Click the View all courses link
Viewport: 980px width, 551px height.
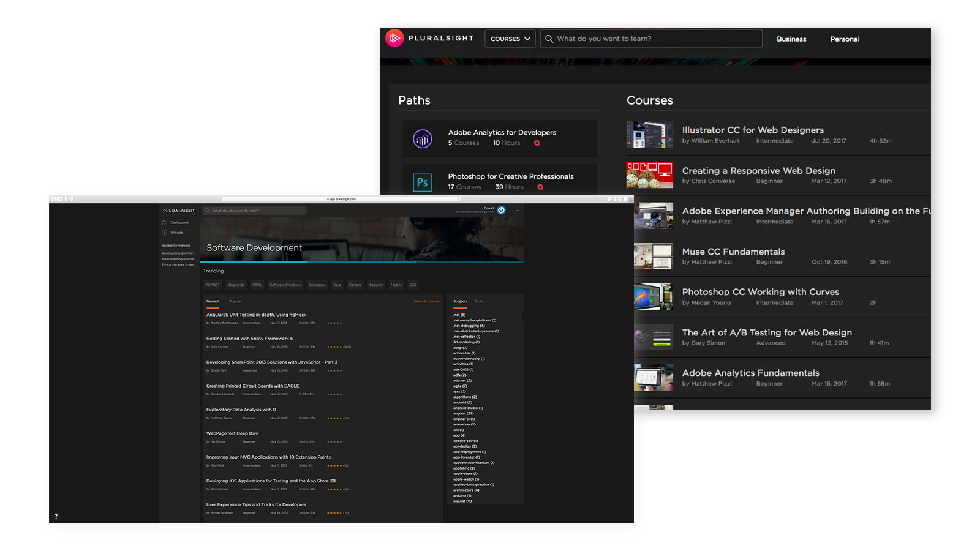(x=426, y=301)
